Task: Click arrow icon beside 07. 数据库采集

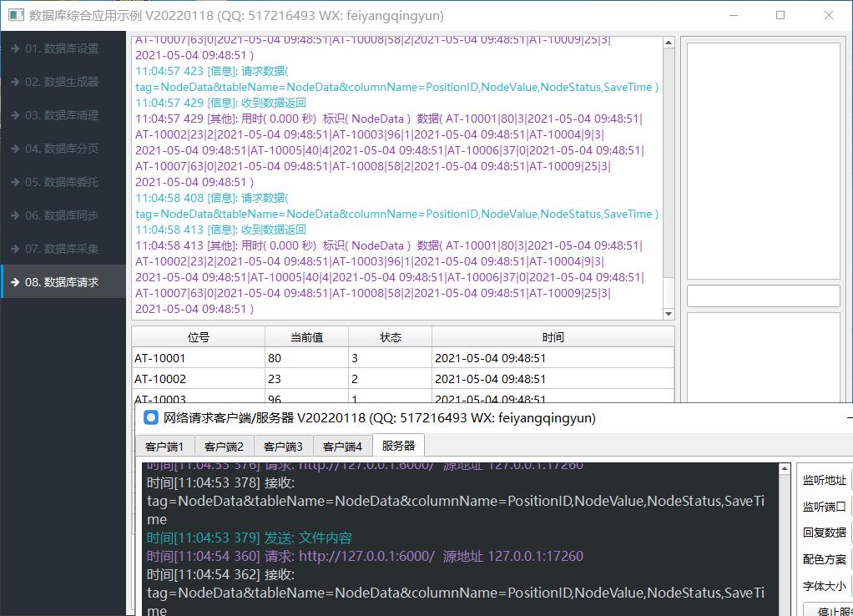Action: 15,249
